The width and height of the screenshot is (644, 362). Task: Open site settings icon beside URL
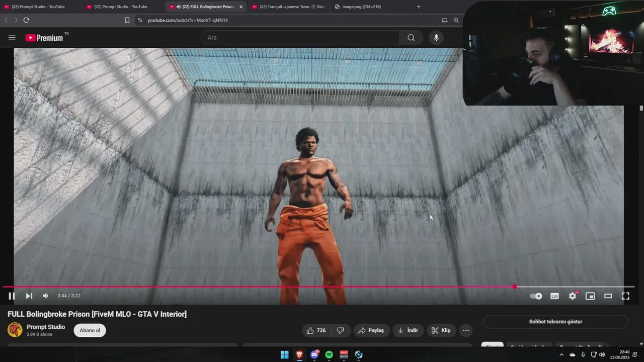140,20
